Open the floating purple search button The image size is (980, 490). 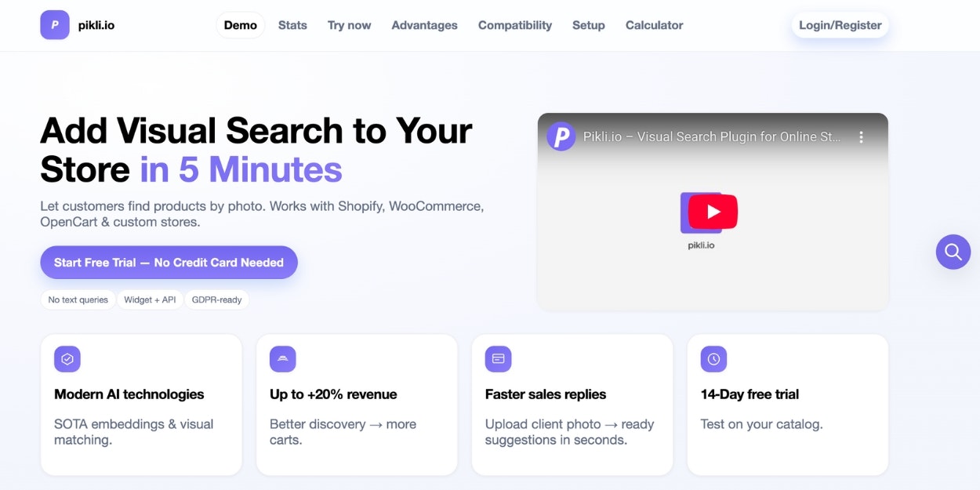(x=953, y=252)
